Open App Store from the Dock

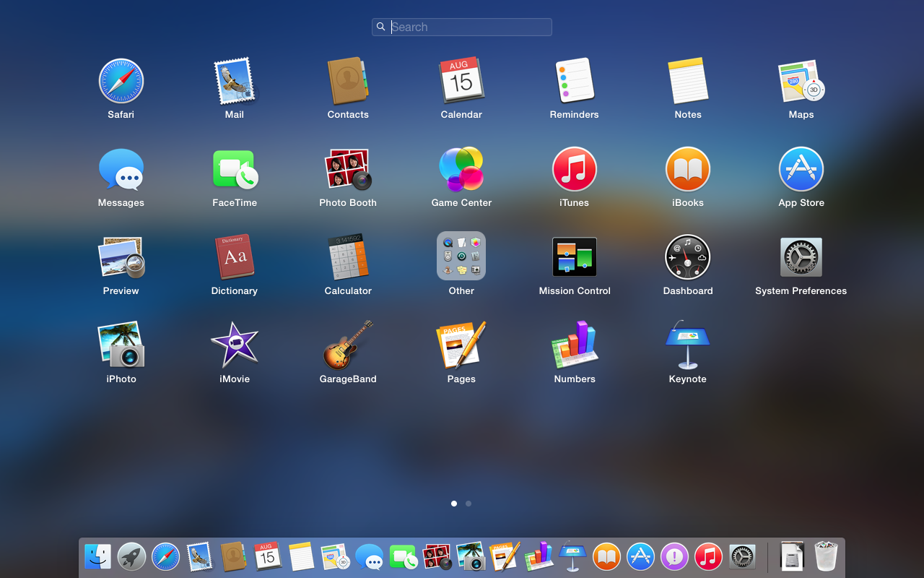[x=641, y=557]
